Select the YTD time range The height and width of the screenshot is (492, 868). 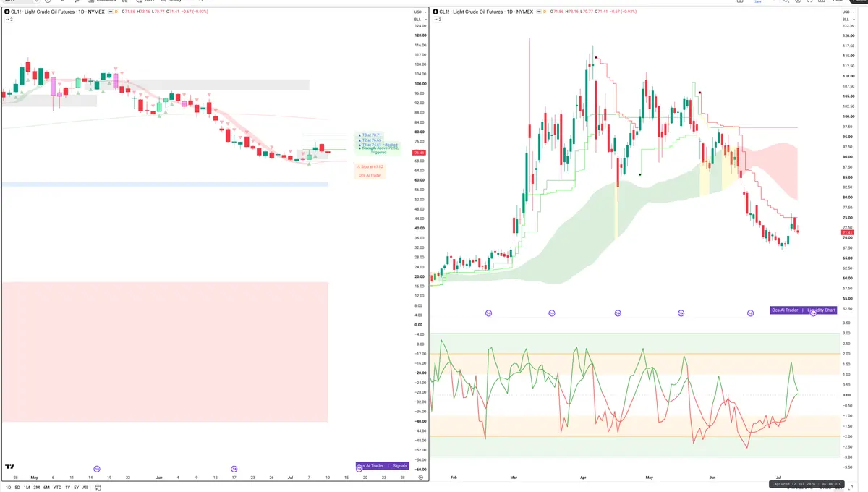click(x=57, y=488)
